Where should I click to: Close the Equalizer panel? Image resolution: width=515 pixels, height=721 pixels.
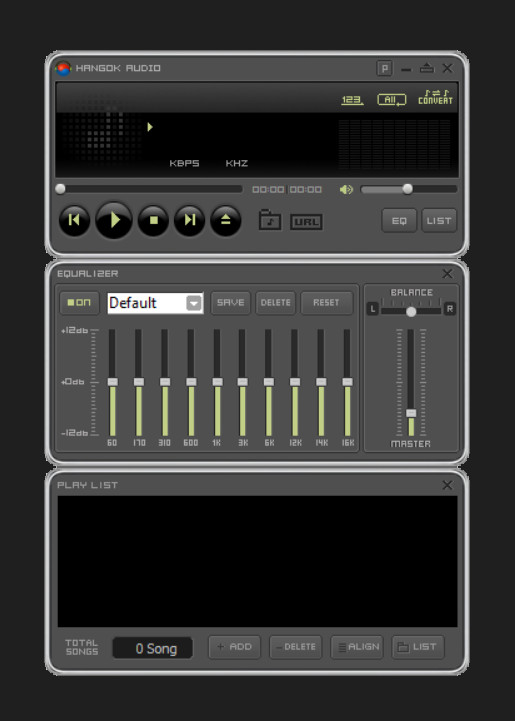[447, 274]
